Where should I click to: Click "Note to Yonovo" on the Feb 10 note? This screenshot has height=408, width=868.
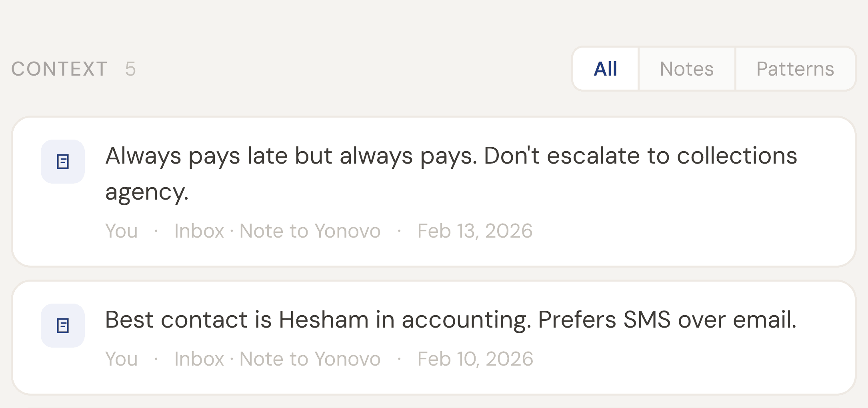[310, 359]
